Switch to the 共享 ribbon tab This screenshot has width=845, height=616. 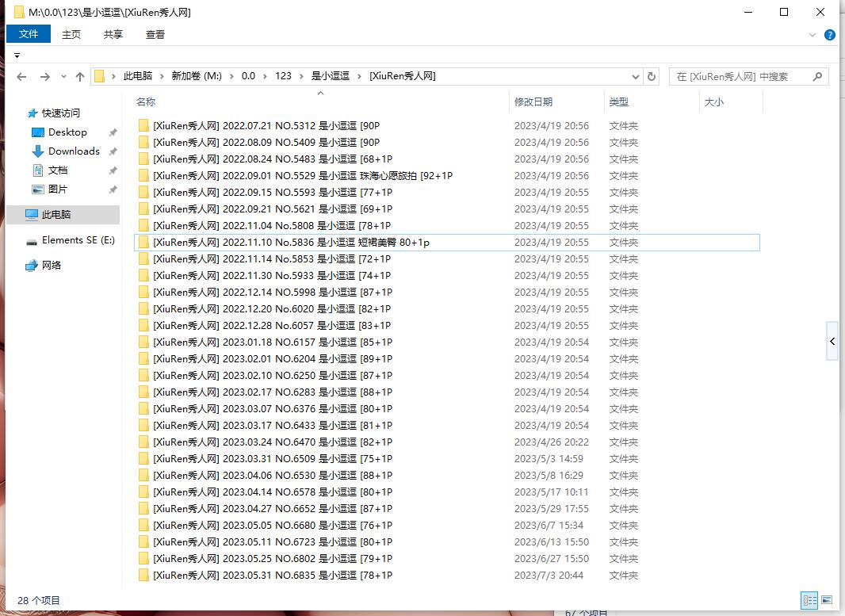click(x=113, y=35)
